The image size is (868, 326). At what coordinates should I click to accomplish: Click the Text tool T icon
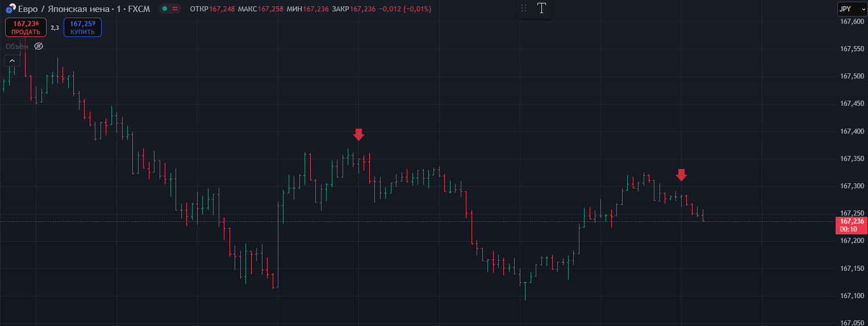click(542, 8)
